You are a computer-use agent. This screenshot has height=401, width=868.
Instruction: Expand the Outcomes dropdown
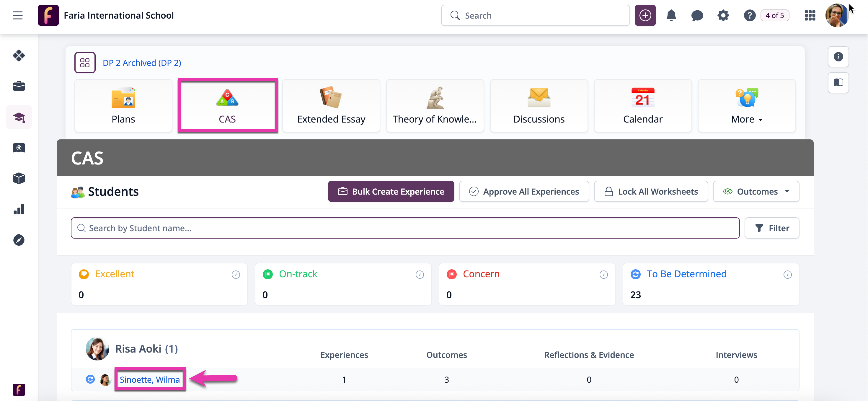point(756,191)
